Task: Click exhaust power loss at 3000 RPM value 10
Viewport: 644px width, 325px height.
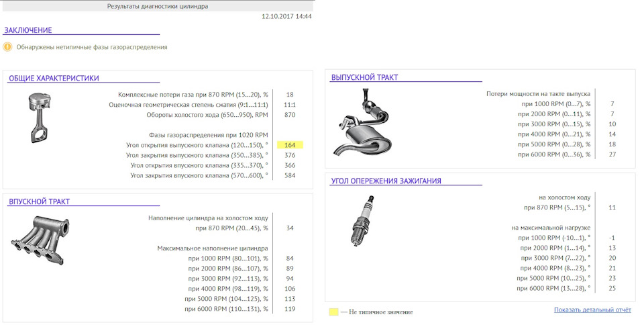Action: click(x=612, y=124)
